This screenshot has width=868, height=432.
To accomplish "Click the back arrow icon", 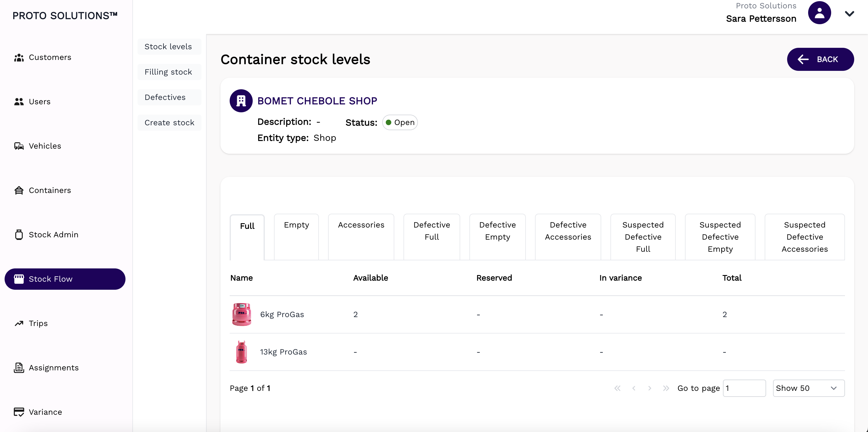I will (803, 59).
